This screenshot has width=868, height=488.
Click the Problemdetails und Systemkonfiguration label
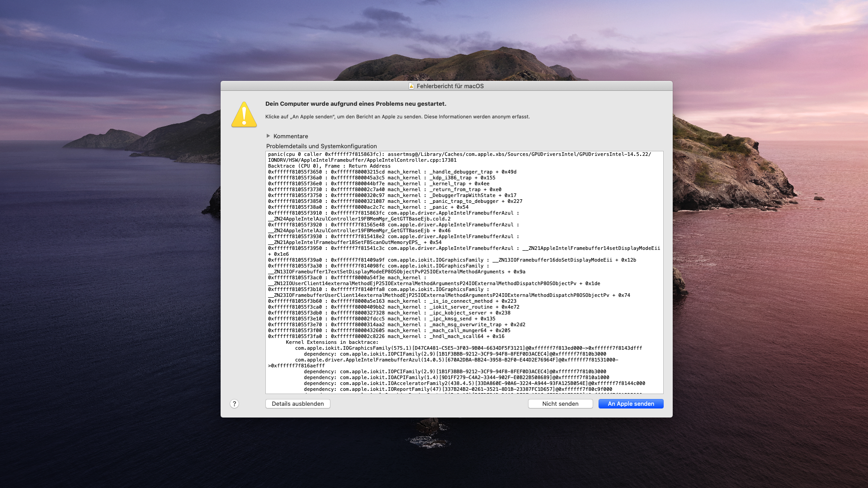click(321, 146)
